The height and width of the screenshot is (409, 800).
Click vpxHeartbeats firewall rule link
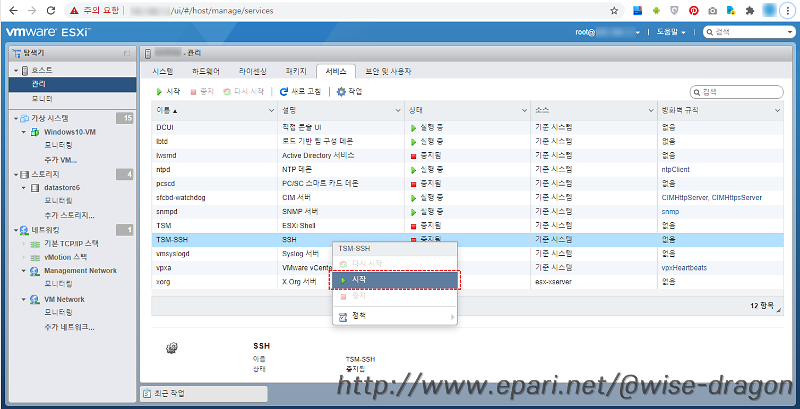pos(684,267)
